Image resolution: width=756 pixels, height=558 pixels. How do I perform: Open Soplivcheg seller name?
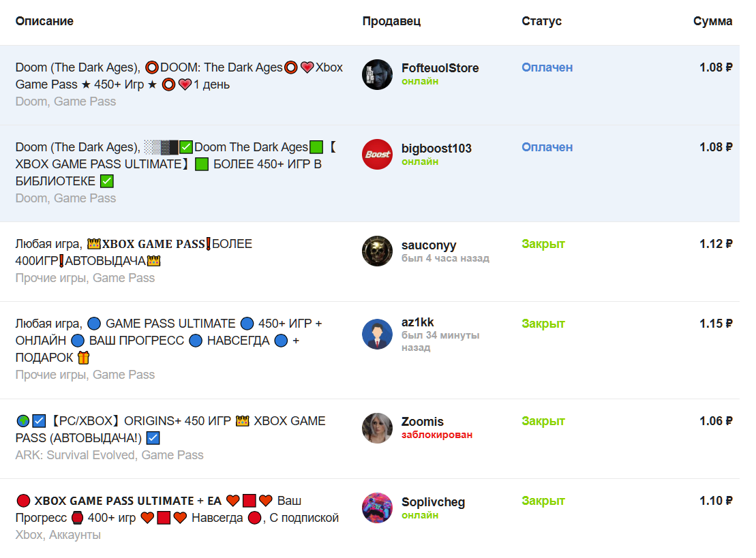pos(433,502)
